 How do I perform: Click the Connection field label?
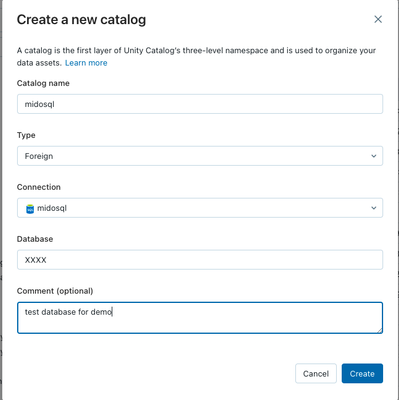click(39, 187)
